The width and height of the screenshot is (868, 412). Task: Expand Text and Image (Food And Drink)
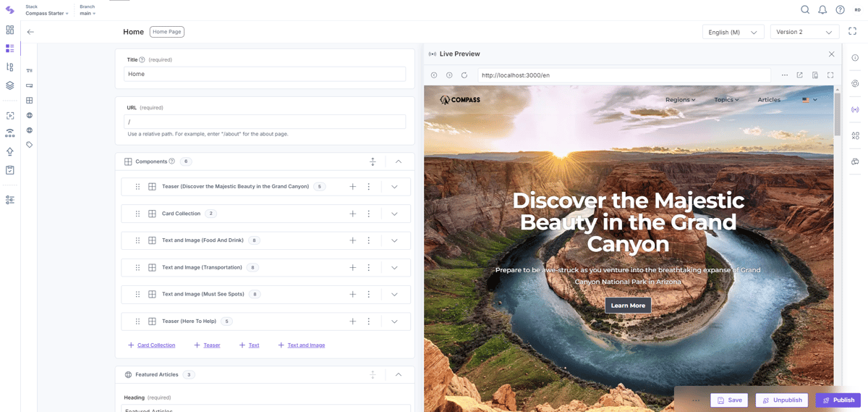[x=394, y=240]
